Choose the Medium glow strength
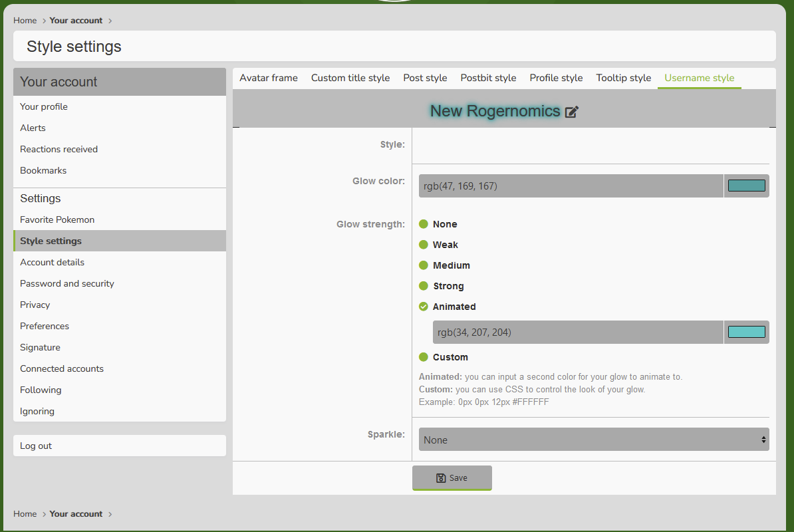794x532 pixels. tap(424, 265)
